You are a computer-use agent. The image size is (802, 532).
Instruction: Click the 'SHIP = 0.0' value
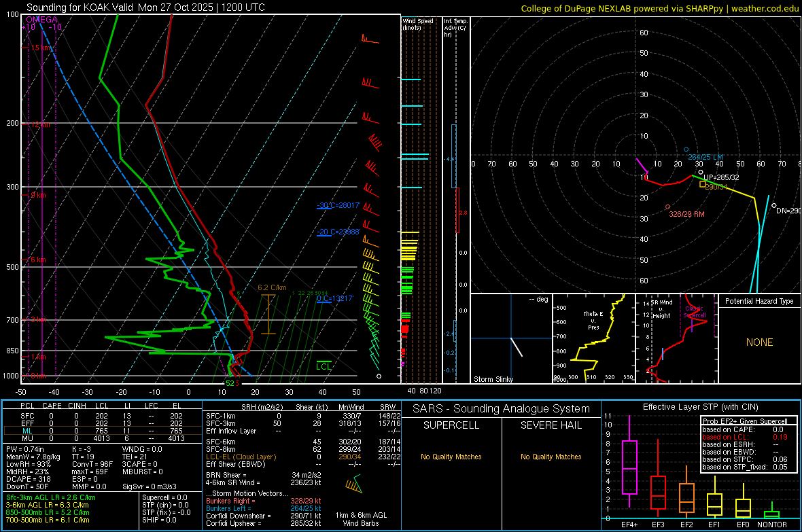(159, 520)
